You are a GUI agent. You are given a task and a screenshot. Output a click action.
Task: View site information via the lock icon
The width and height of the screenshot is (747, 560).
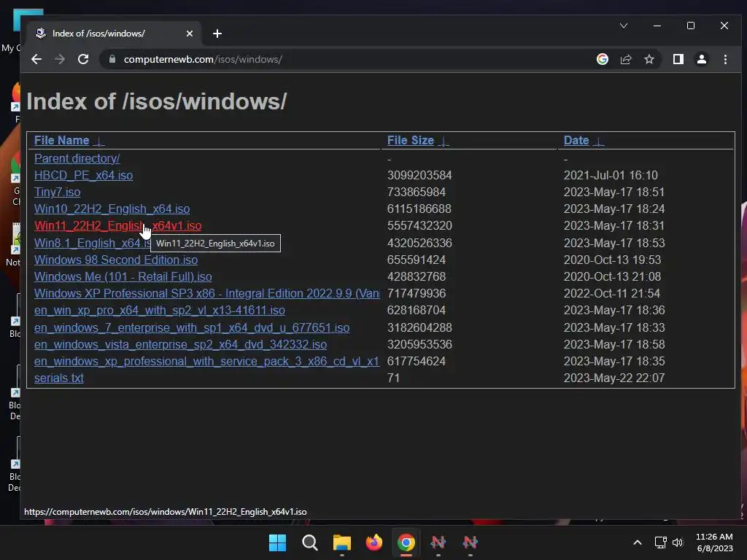coord(112,59)
